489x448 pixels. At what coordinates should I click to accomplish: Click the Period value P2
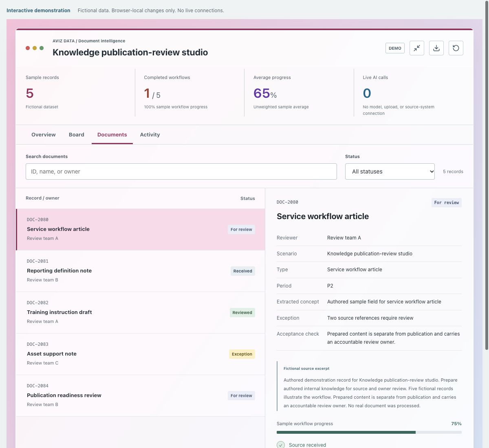tap(330, 286)
